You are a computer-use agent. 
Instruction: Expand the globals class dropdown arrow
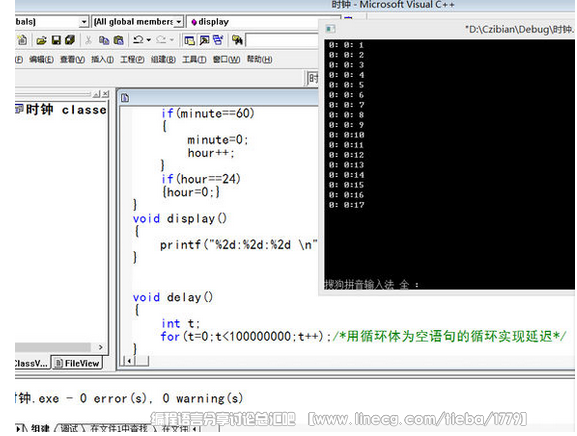click(84, 22)
